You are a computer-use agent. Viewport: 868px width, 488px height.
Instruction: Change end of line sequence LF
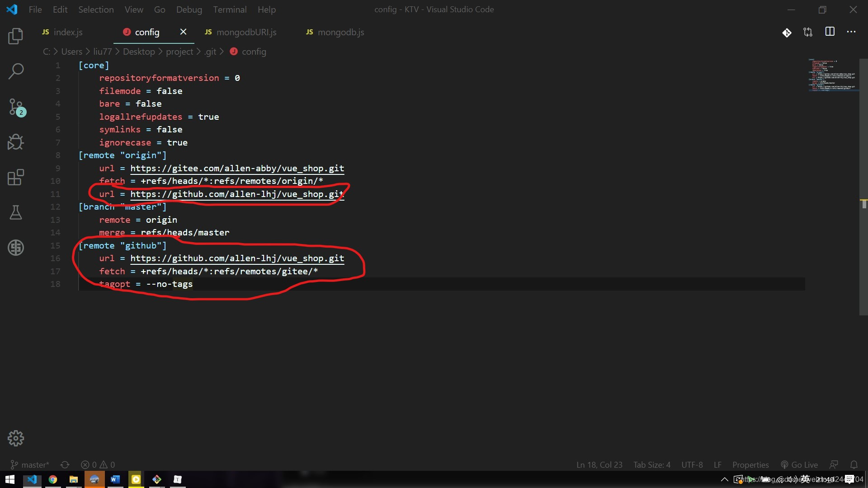pyautogui.click(x=717, y=465)
